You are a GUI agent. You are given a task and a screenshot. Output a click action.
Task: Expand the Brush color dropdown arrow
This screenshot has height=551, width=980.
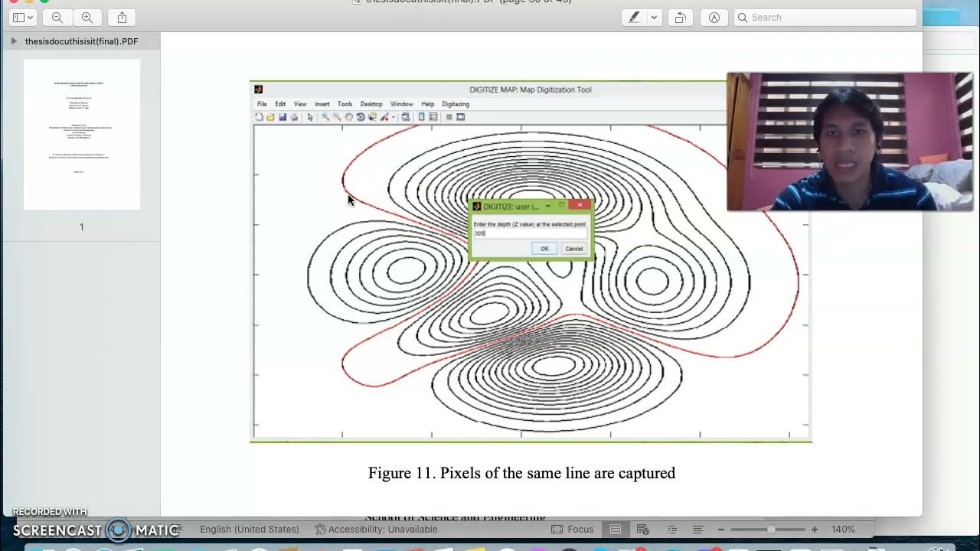coord(394,117)
